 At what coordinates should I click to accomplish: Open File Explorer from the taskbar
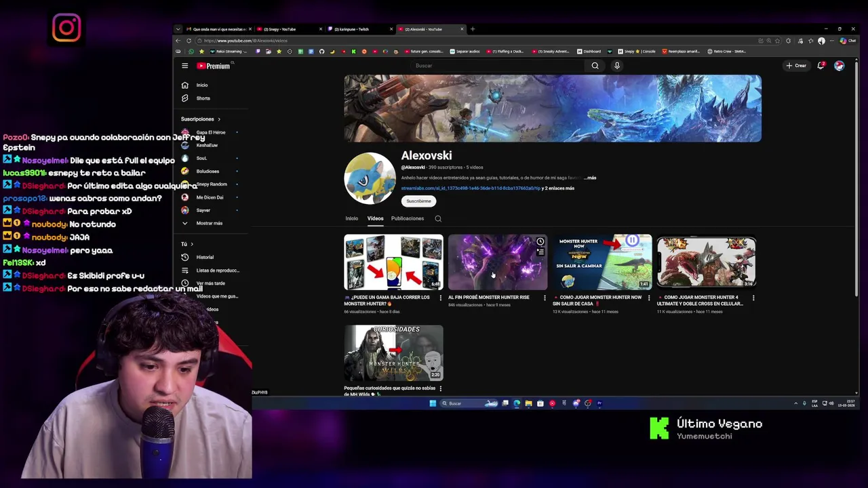click(528, 403)
